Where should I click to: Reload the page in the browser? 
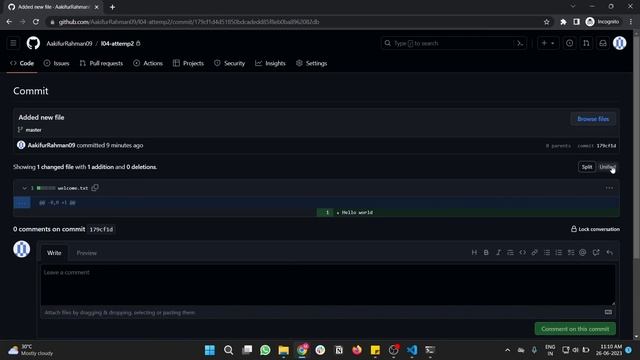pyautogui.click(x=36, y=22)
